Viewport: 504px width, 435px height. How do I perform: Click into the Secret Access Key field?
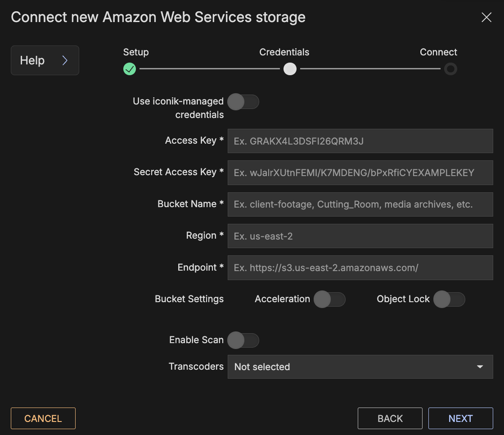pos(360,172)
